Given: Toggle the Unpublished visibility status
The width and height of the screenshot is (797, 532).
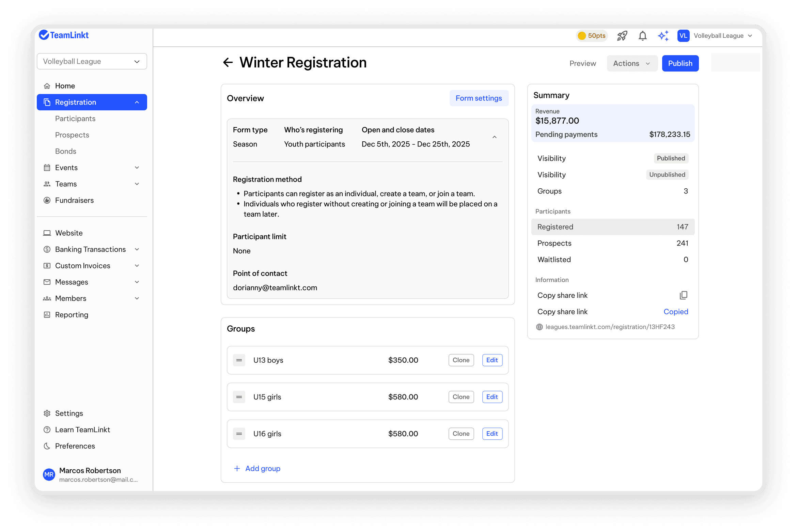Looking at the screenshot, I should pos(667,174).
